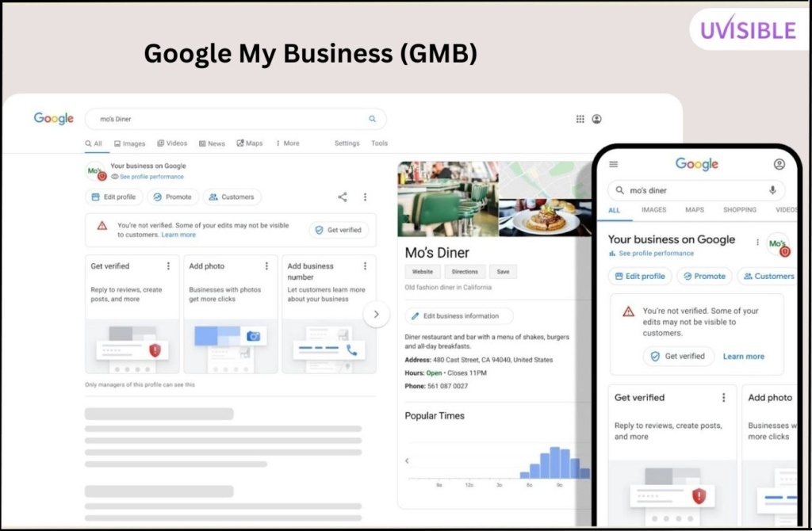Click Get verified button in desktop warning banner
The image size is (812, 531).
339,231
